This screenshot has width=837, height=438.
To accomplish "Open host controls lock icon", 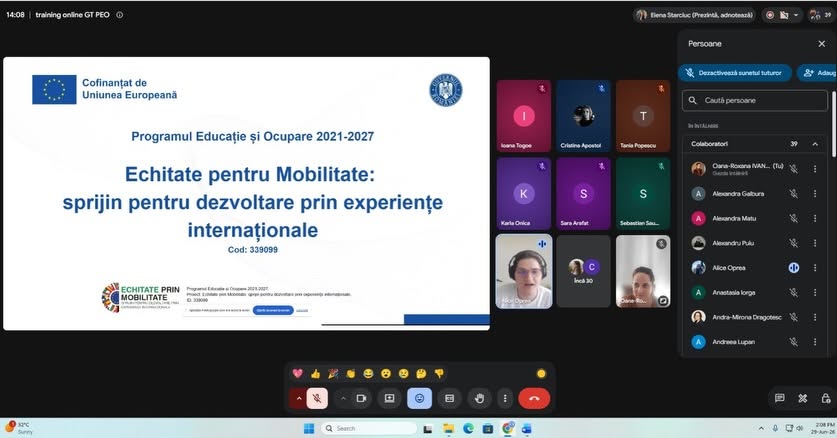I will 826,398.
